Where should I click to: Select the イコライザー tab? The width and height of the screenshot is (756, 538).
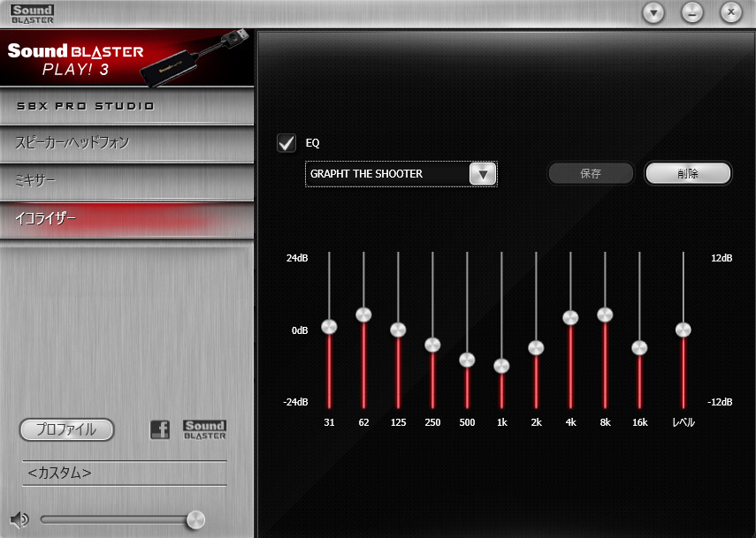click(x=126, y=219)
